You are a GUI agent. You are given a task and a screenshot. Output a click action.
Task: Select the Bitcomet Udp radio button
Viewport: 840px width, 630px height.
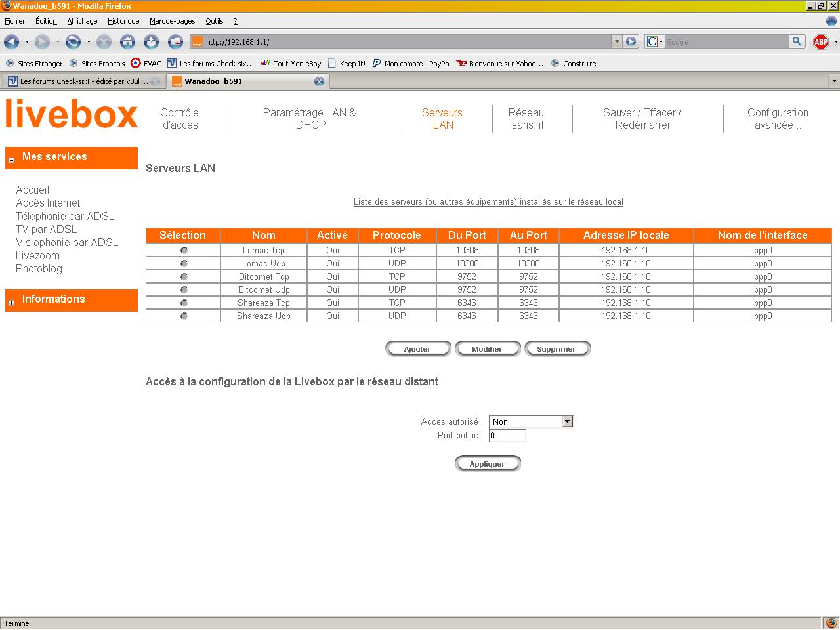point(184,290)
